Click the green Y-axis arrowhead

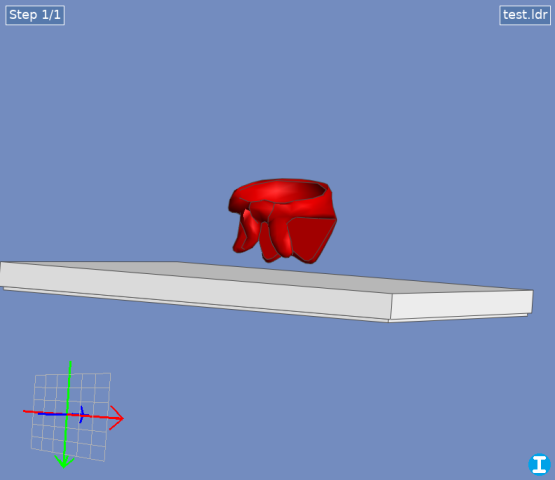pos(64,462)
